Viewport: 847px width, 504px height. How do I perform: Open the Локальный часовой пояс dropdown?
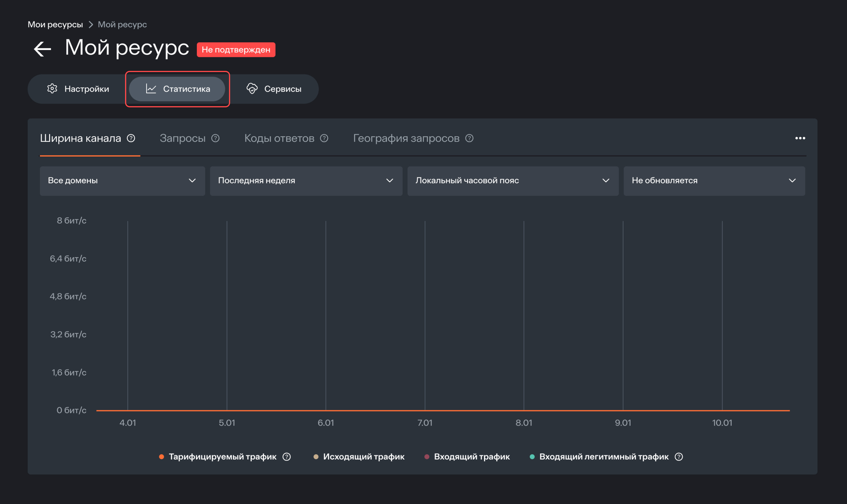click(513, 181)
